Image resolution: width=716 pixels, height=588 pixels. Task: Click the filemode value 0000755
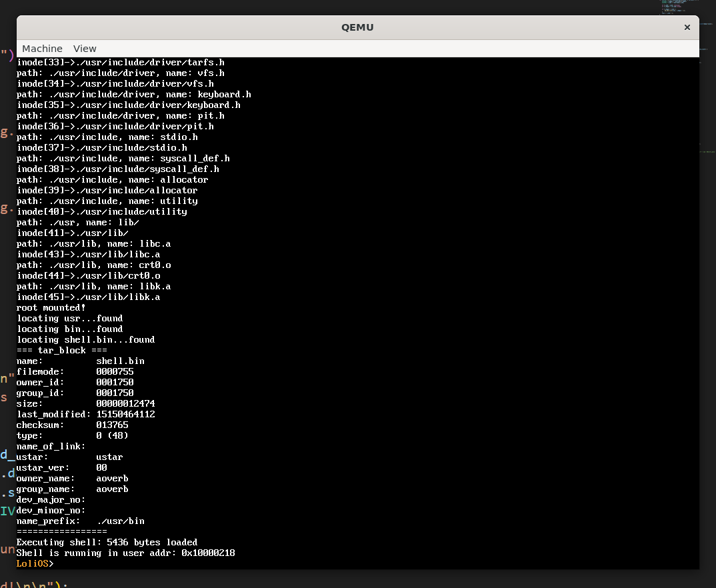point(115,371)
